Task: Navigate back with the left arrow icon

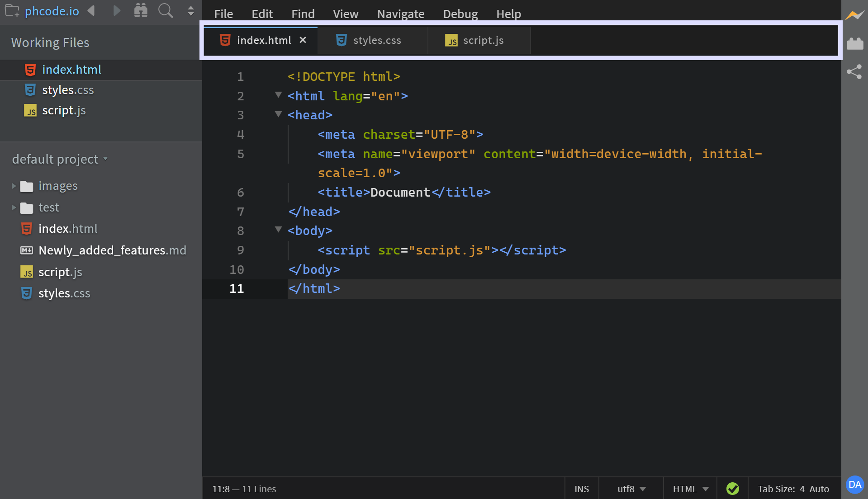Action: 91,11
